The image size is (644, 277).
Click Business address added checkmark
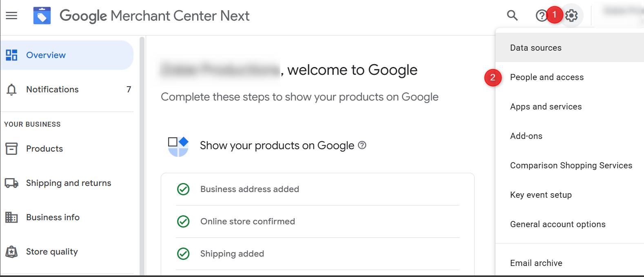point(183,189)
